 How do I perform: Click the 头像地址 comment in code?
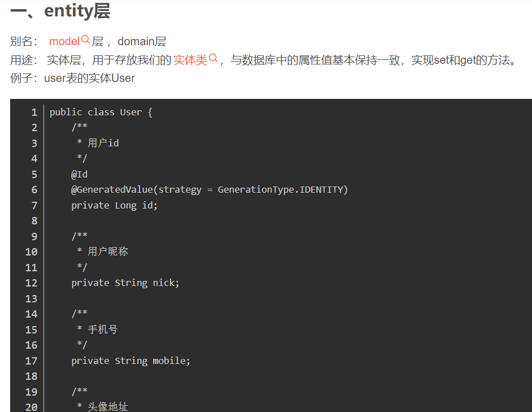pos(108,406)
